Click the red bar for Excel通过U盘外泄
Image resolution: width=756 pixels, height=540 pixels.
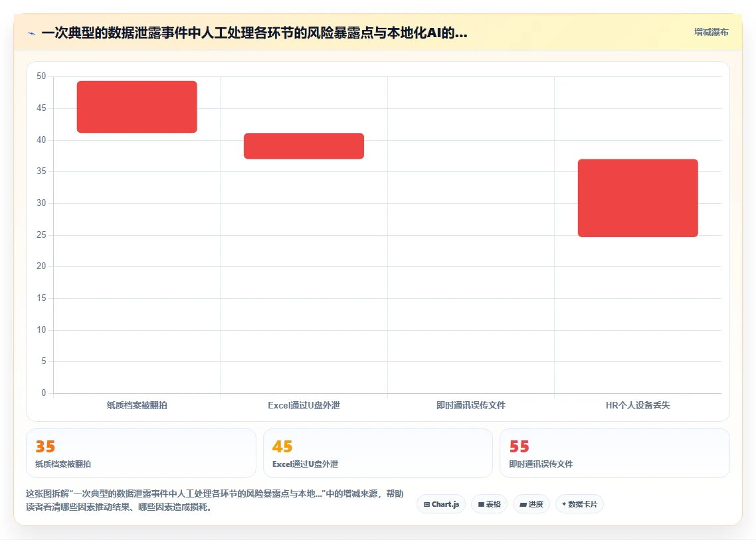(304, 145)
